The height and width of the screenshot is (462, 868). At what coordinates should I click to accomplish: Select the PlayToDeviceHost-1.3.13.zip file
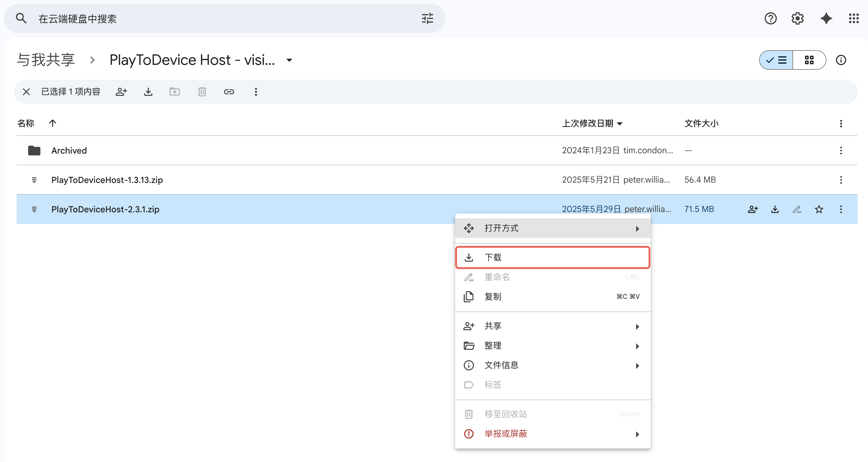click(437, 180)
